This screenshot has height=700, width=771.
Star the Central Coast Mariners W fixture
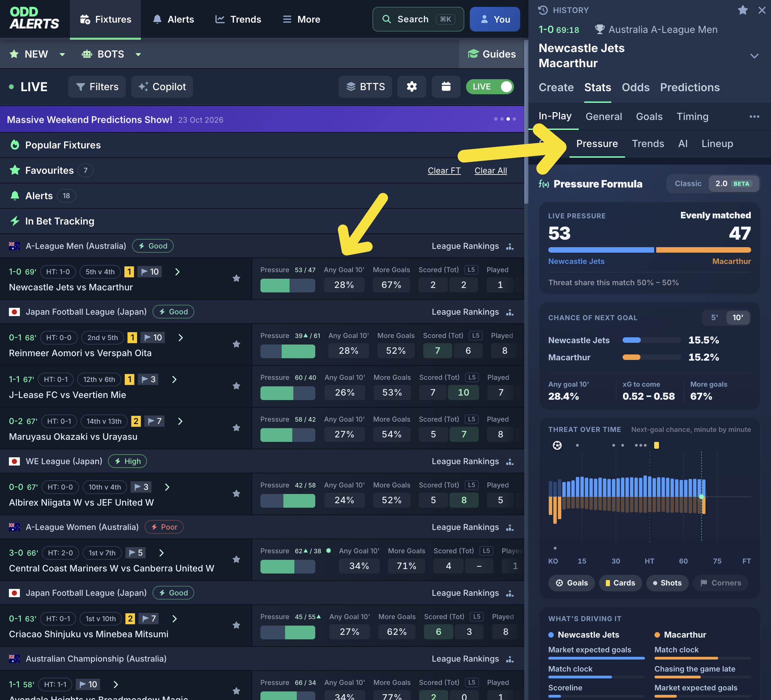[236, 559]
